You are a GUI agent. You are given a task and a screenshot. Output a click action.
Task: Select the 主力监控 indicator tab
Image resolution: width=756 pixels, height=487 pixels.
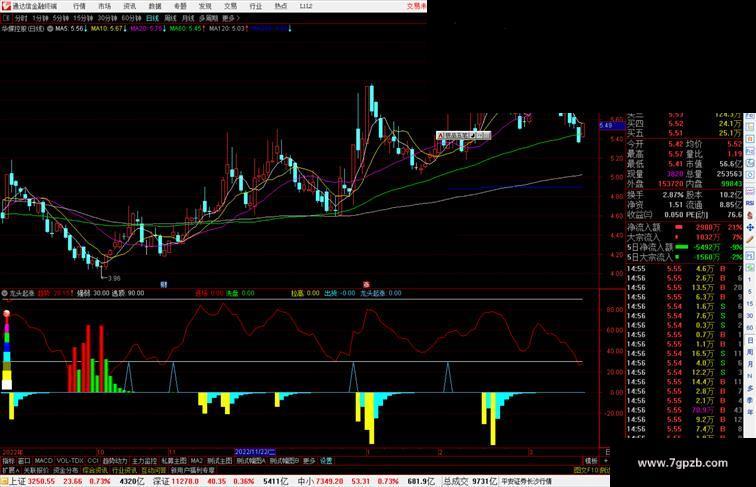point(145,461)
